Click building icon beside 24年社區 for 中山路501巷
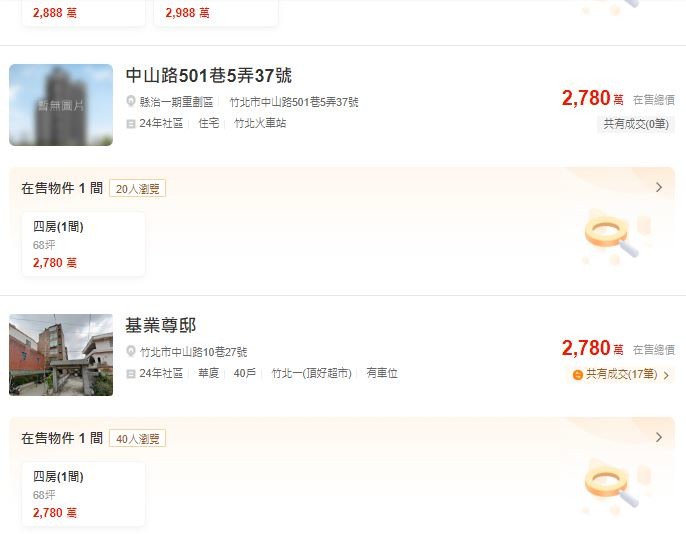686x534 pixels. (x=130, y=124)
